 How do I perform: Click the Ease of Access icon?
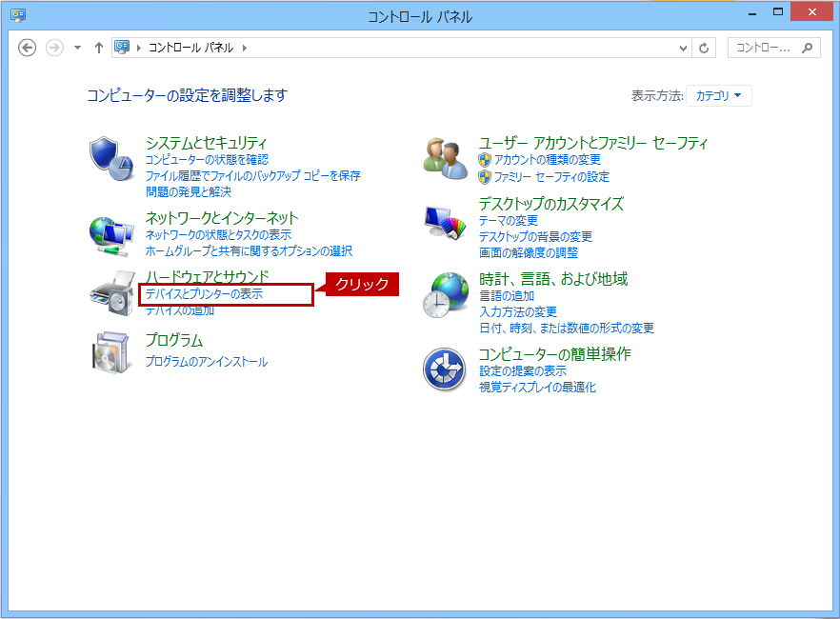point(444,369)
